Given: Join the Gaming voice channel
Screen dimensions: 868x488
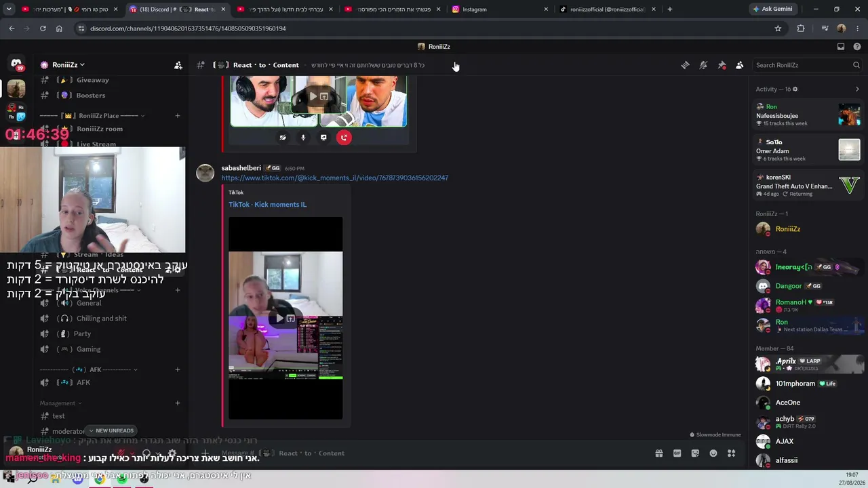Looking at the screenshot, I should (x=88, y=349).
